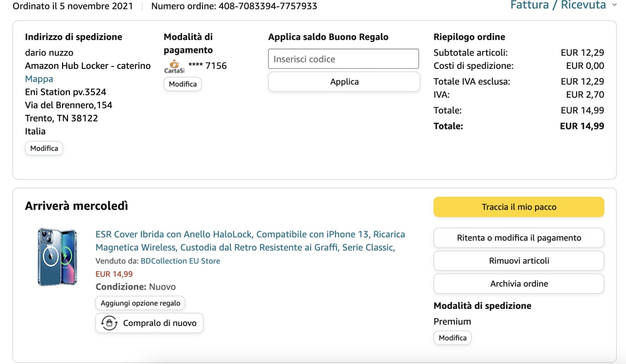Screen dimensions: 626x364
Task: Click the Archivia ordine button
Action: [519, 284]
